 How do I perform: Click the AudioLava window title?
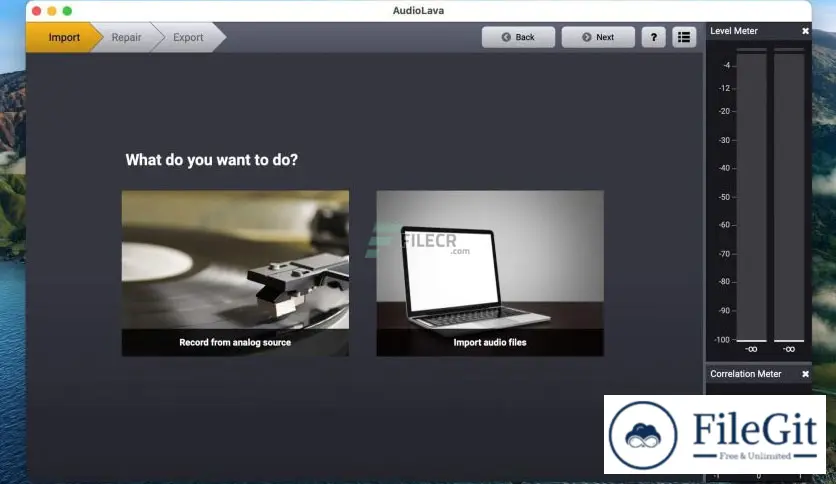point(419,11)
